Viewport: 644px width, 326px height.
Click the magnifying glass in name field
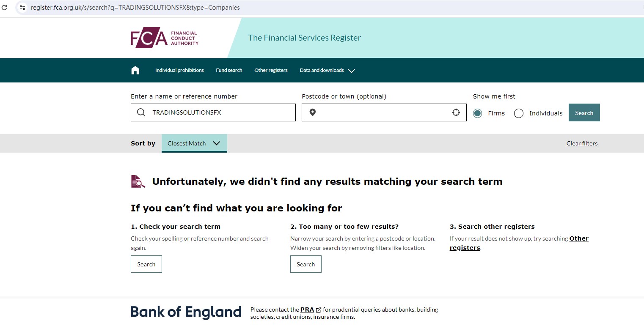141,112
